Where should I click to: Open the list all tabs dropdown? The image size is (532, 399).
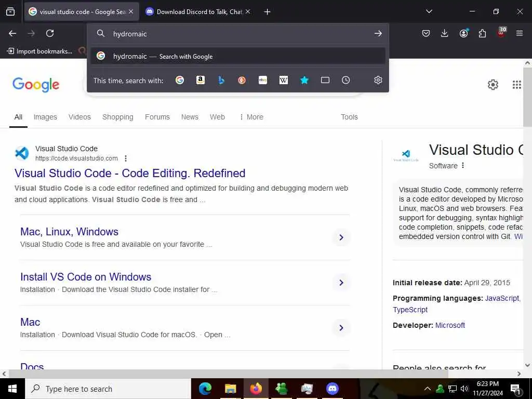click(429, 11)
